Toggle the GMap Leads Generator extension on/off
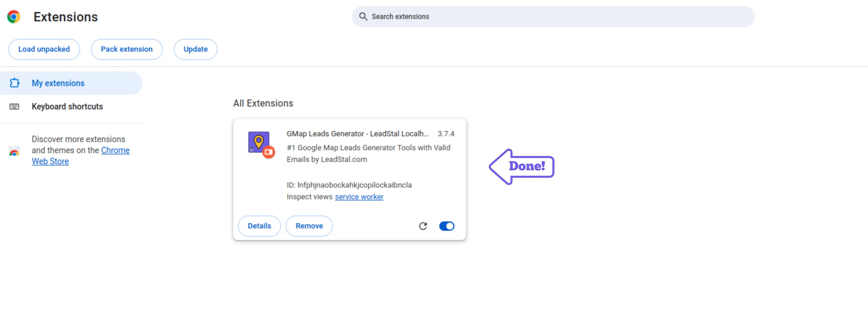868x326 pixels. pyautogui.click(x=447, y=226)
